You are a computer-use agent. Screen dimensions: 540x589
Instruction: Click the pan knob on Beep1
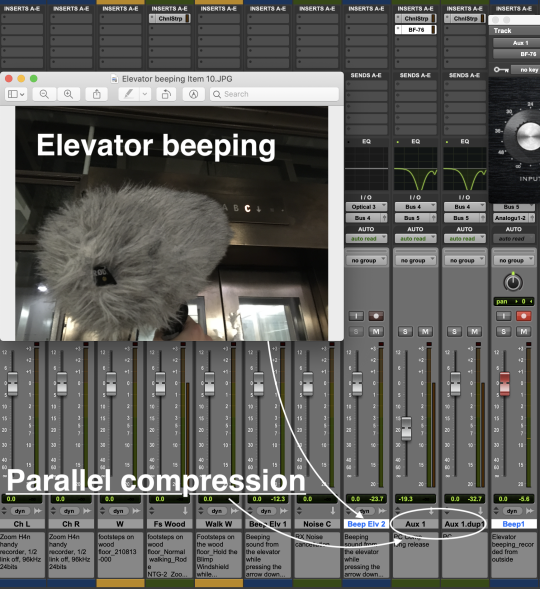pos(513,282)
